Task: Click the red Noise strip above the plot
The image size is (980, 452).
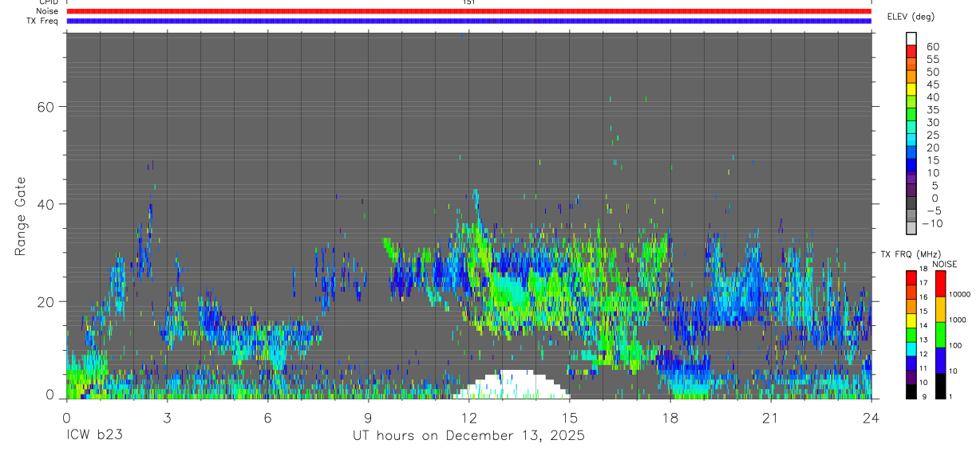Action: point(468,11)
